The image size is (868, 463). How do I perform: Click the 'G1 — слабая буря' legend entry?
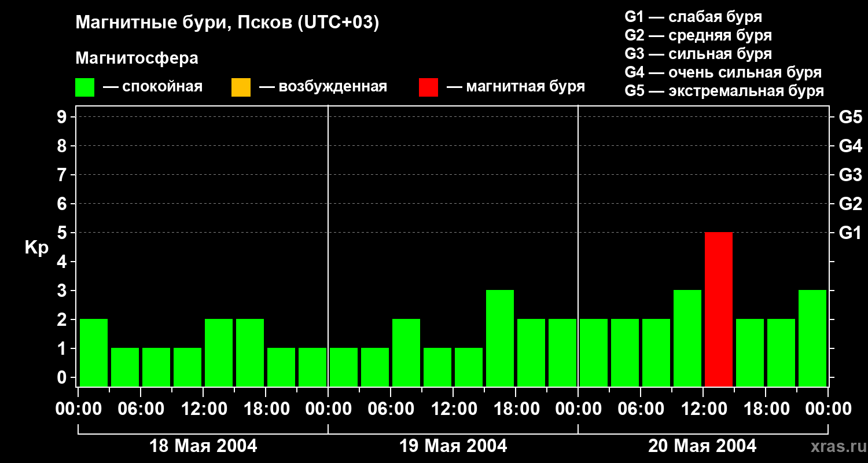pyautogui.click(x=693, y=17)
